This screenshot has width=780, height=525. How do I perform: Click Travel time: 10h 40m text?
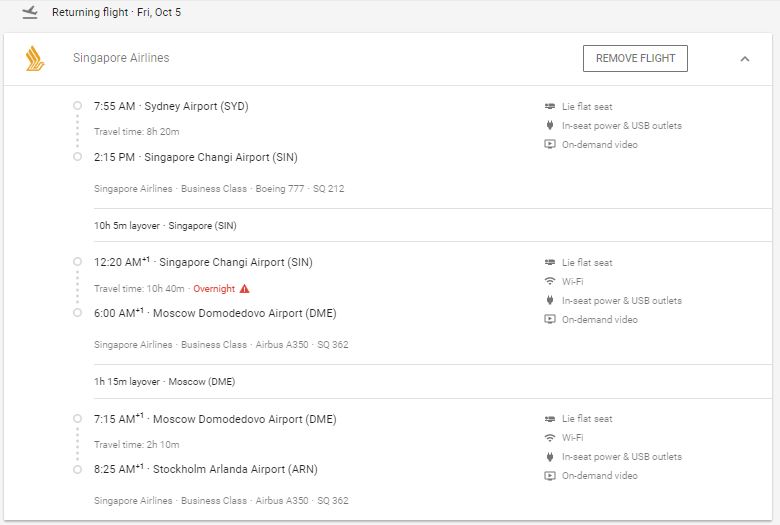pyautogui.click(x=139, y=289)
